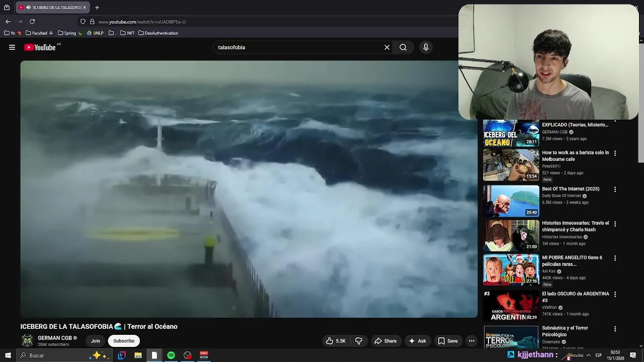Open Spotify from the taskbar
This screenshot has width=644, height=362.
tap(171, 355)
